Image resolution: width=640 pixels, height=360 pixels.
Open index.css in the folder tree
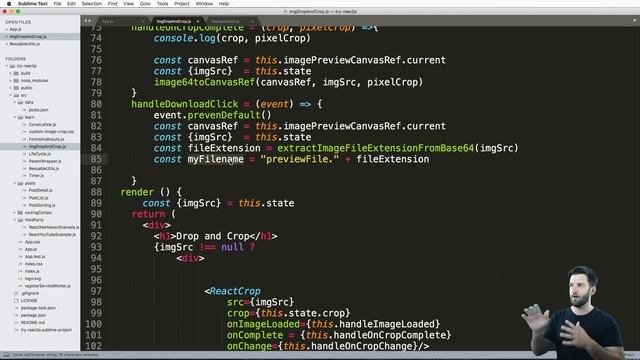tap(33, 264)
